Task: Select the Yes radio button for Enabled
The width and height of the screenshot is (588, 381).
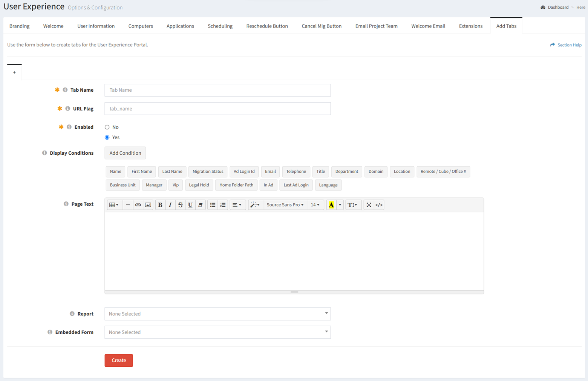Action: [x=107, y=137]
